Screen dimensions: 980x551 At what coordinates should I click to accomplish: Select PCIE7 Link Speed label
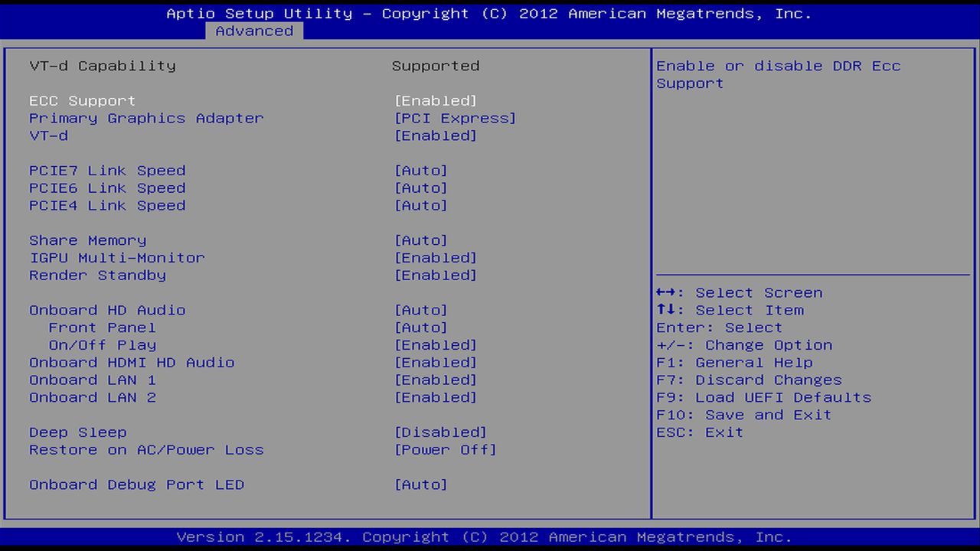pos(107,170)
